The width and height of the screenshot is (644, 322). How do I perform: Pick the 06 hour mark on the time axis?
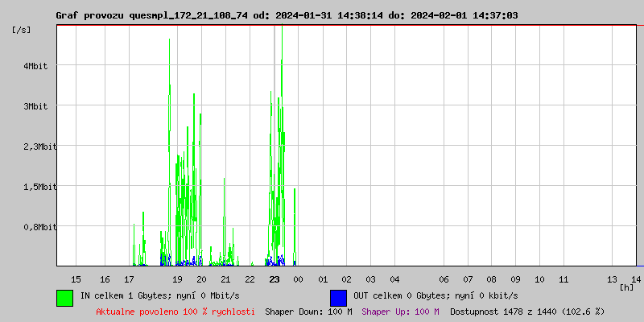pyautogui.click(x=444, y=279)
